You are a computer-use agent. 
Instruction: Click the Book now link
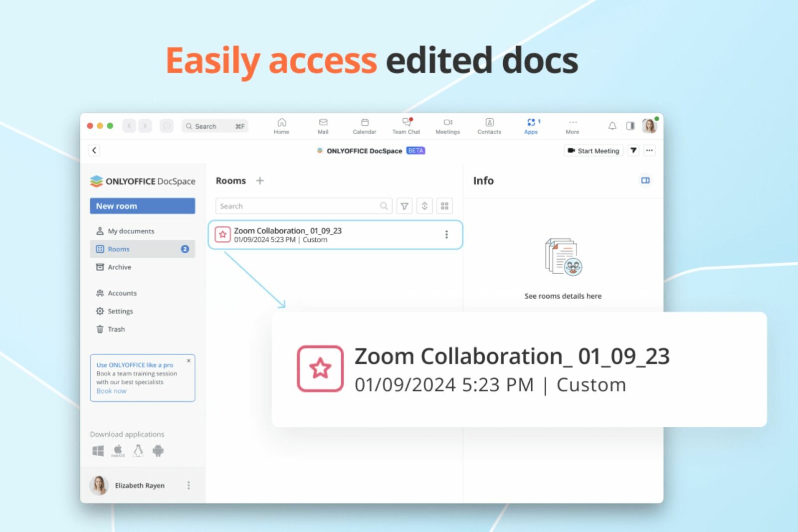click(111, 391)
